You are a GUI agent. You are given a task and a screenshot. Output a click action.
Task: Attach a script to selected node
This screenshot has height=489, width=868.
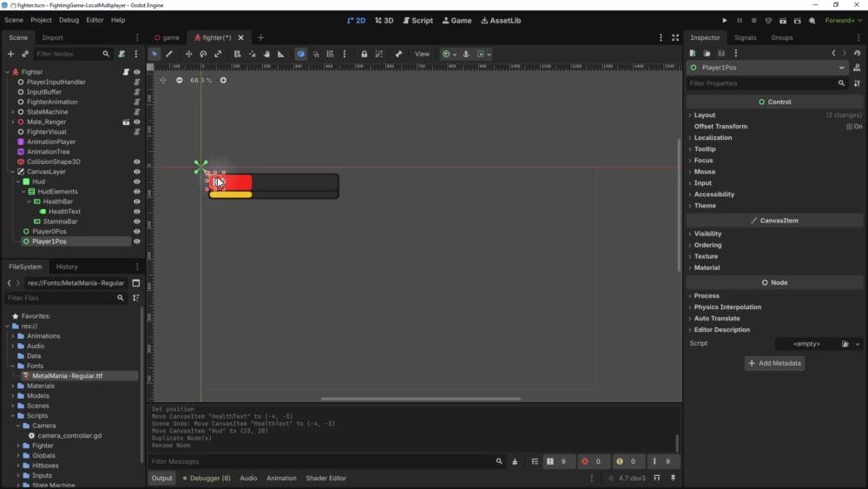click(122, 54)
